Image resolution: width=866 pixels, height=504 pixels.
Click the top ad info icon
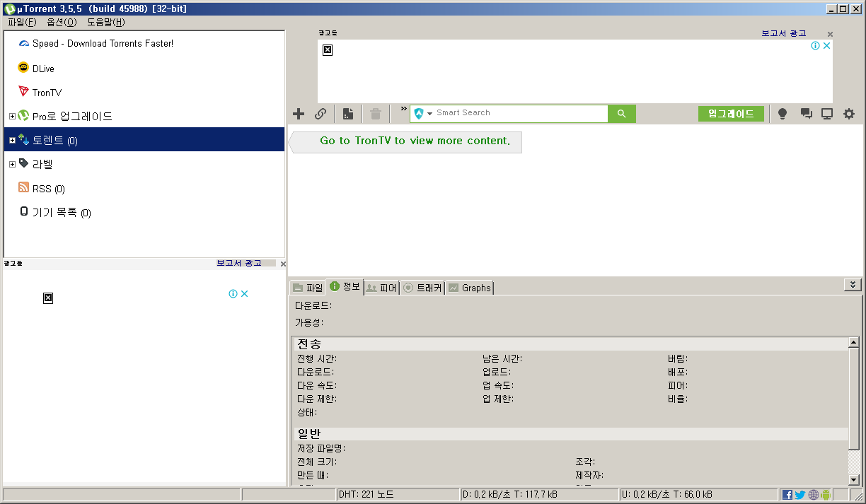pyautogui.click(x=815, y=45)
